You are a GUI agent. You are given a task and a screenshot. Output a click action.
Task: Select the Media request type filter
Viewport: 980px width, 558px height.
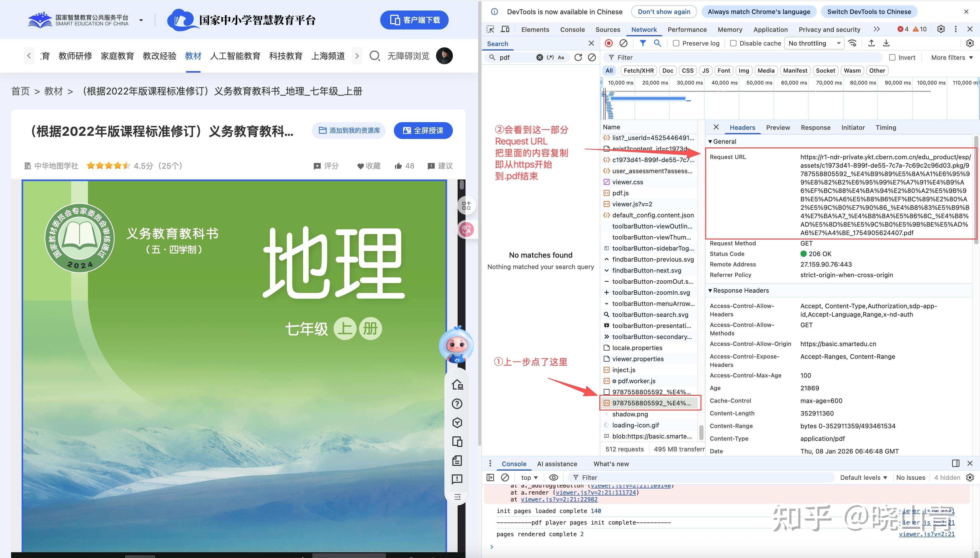tap(766, 71)
